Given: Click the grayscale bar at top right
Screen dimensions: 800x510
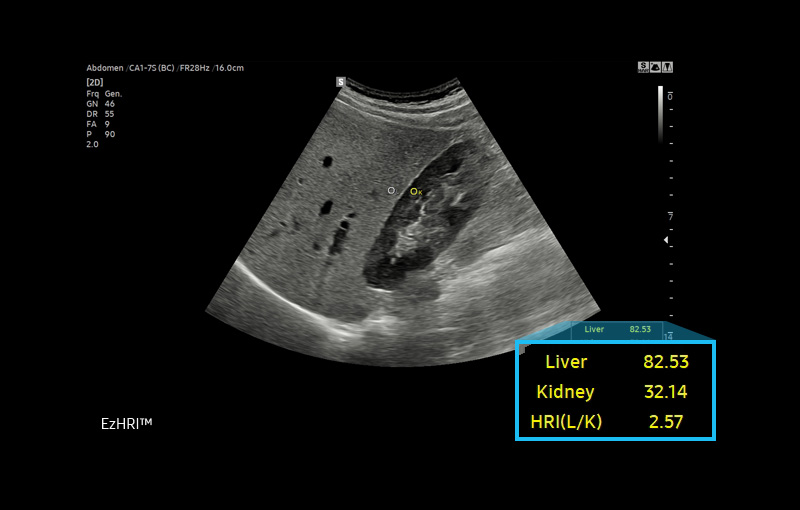Looking at the screenshot, I should point(660,112).
